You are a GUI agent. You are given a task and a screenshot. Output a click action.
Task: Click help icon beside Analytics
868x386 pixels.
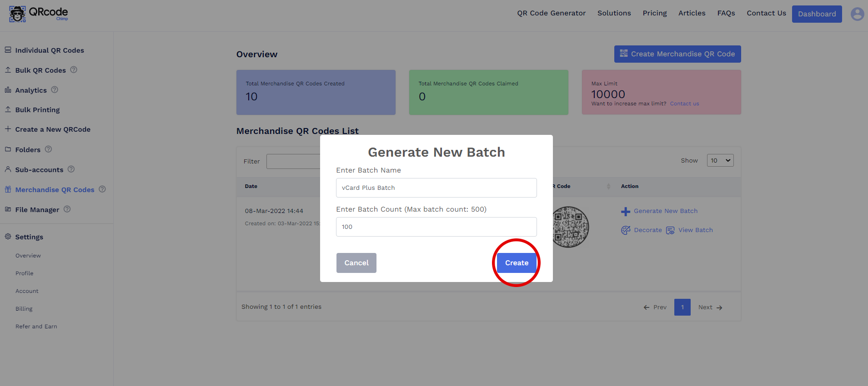(x=55, y=90)
